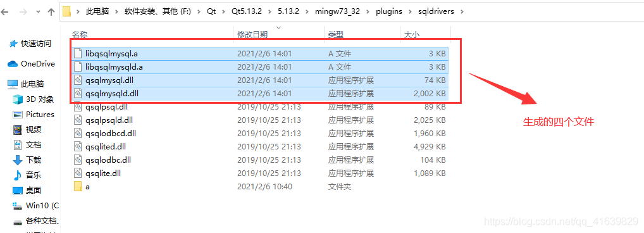Click the OneDrive cloud icon

pyautogui.click(x=13, y=64)
